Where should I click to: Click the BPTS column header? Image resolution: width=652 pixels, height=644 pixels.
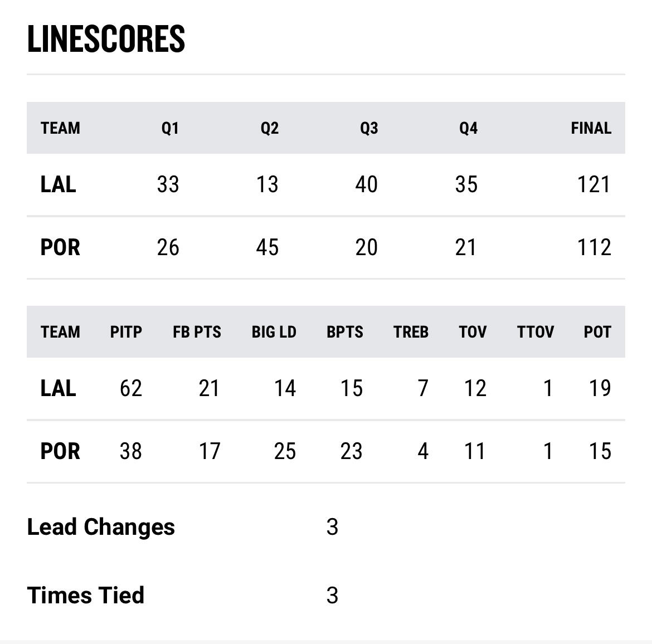tap(345, 332)
